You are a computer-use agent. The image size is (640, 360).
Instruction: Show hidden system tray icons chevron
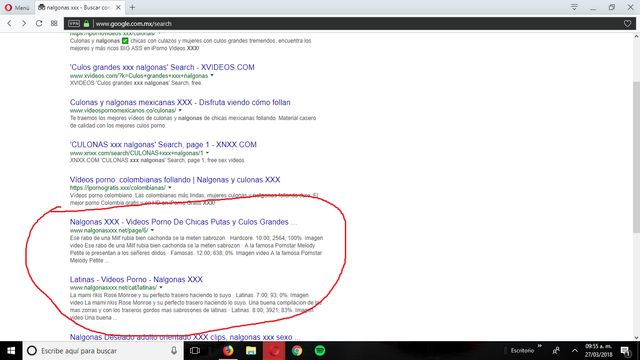[x=575, y=351]
